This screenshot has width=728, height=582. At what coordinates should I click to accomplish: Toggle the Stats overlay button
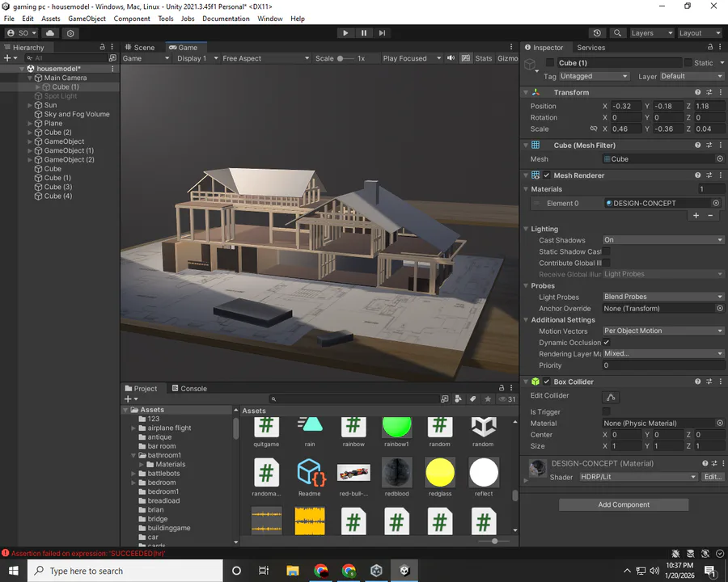pyautogui.click(x=484, y=58)
